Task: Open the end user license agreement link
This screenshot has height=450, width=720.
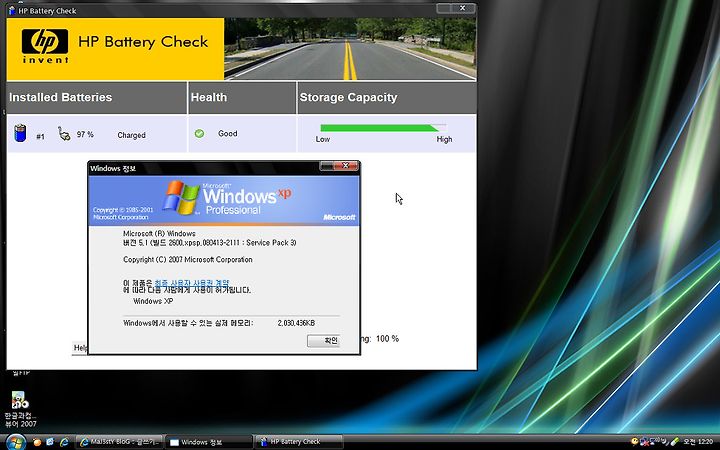Action: 191,283
